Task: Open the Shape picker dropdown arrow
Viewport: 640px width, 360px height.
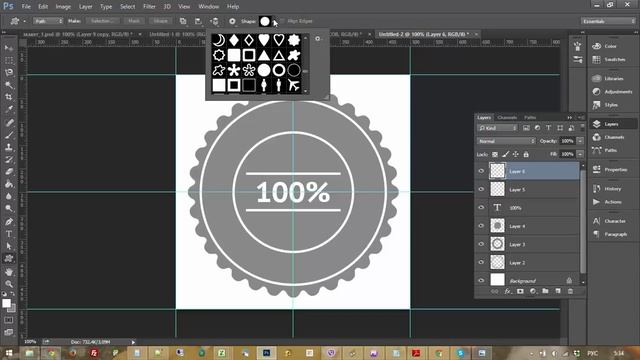Action: tap(275, 21)
